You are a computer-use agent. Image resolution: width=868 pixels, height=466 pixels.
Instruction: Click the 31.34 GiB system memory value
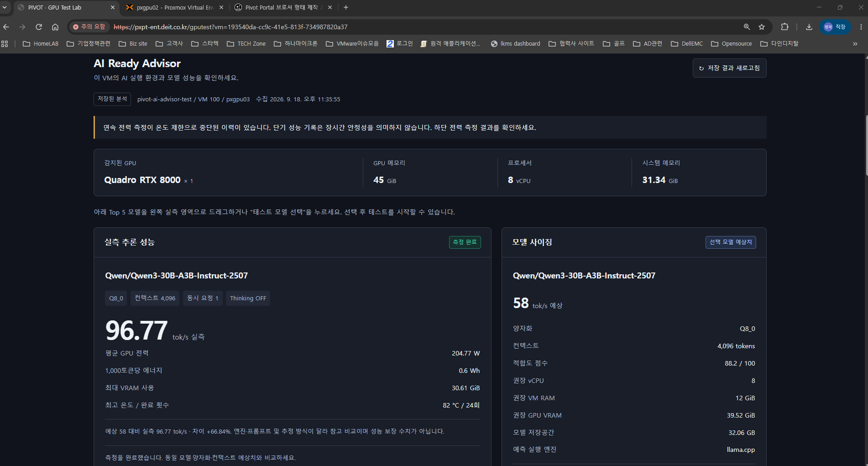click(x=660, y=180)
